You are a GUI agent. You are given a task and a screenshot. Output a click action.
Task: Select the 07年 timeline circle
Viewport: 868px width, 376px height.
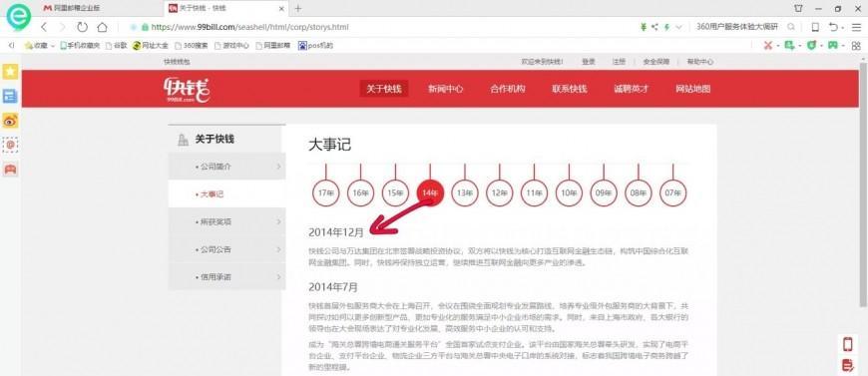point(672,192)
